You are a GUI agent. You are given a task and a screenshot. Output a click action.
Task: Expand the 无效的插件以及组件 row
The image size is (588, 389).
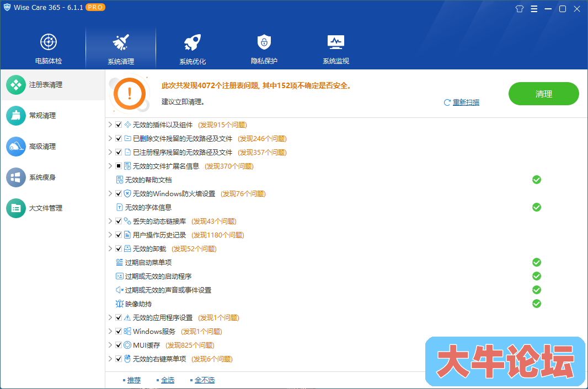pos(110,125)
